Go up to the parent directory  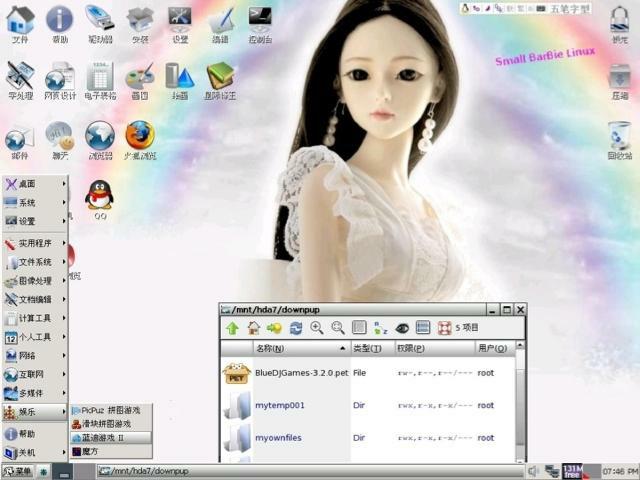(x=232, y=327)
